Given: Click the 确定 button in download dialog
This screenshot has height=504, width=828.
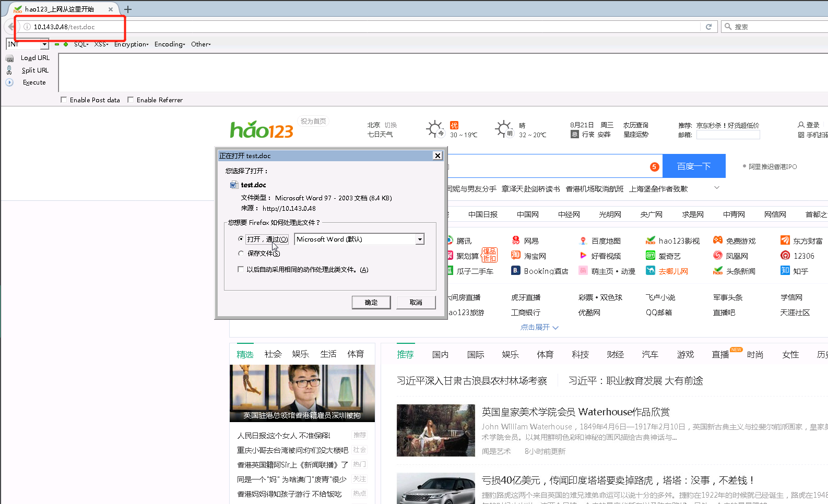Looking at the screenshot, I should coord(371,303).
